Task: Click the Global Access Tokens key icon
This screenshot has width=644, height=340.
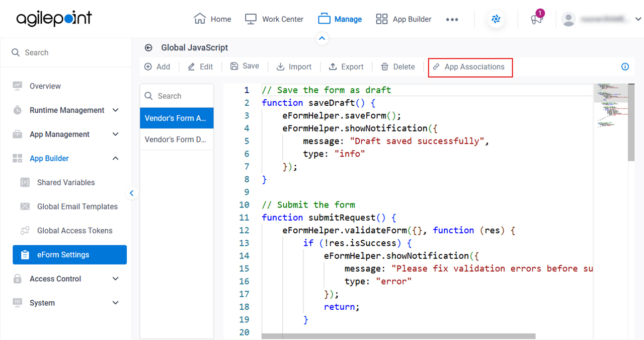Action: [x=25, y=231]
